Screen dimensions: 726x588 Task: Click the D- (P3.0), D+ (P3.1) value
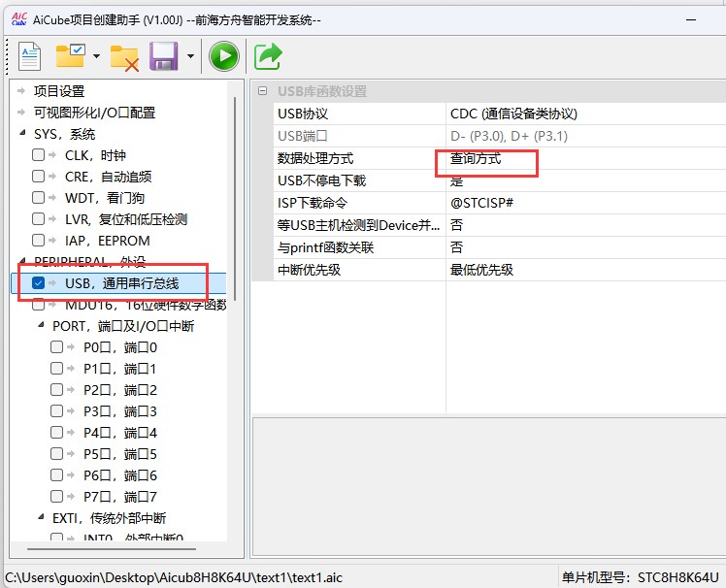pos(509,136)
